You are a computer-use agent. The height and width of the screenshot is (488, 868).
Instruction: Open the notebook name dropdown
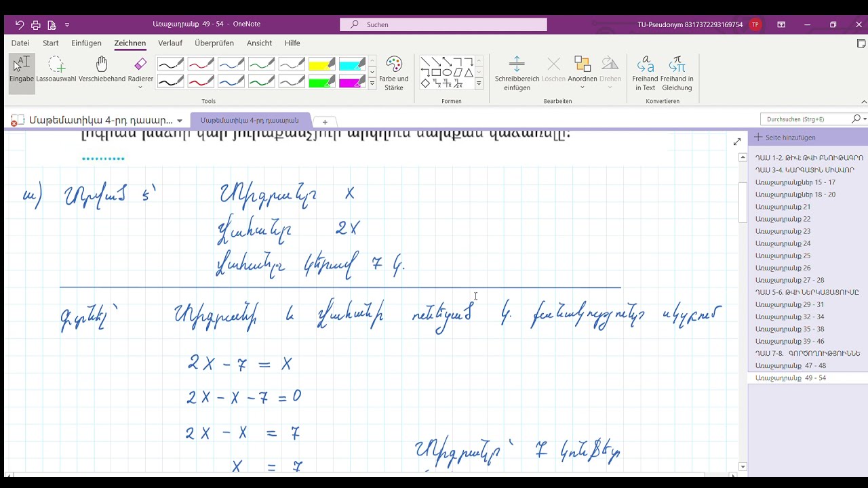[180, 121]
